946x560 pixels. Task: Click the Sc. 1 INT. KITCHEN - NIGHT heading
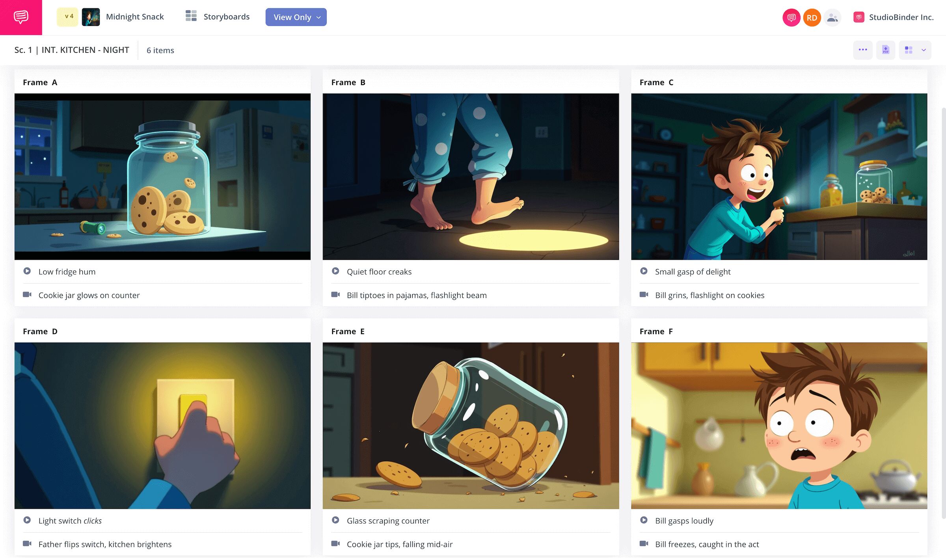coord(72,50)
